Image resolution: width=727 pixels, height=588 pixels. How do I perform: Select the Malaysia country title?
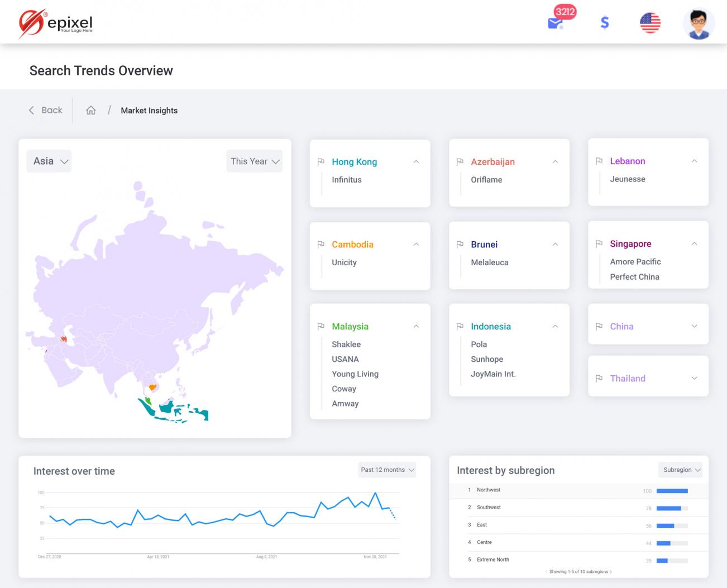pyautogui.click(x=350, y=327)
